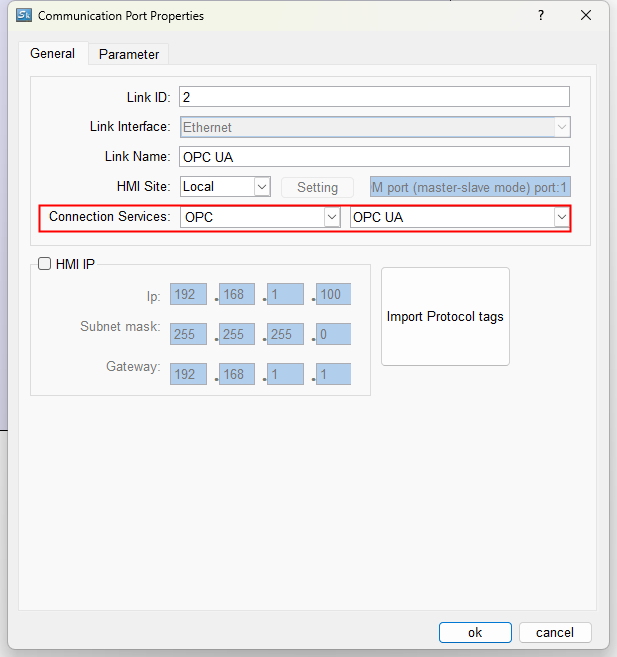Viewport: 617px width, 657px height.
Task: Click the first octet of Ip address
Action: [x=188, y=295]
